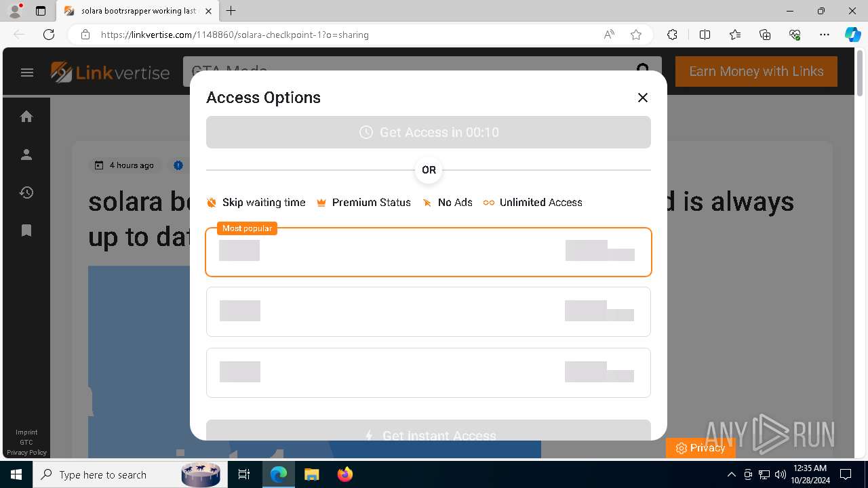Image resolution: width=868 pixels, height=488 pixels.
Task: Click Earn Money with Links button
Action: tap(756, 71)
